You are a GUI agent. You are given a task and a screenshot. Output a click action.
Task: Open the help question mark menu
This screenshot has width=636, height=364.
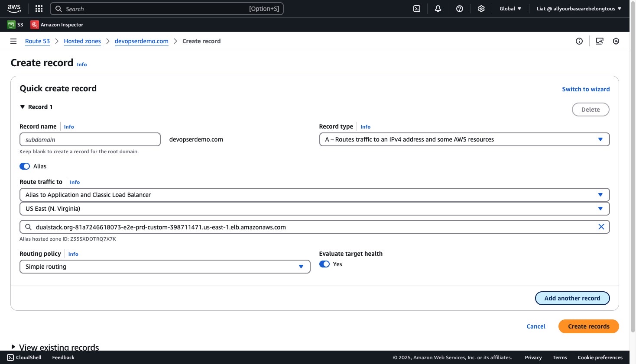pyautogui.click(x=460, y=9)
